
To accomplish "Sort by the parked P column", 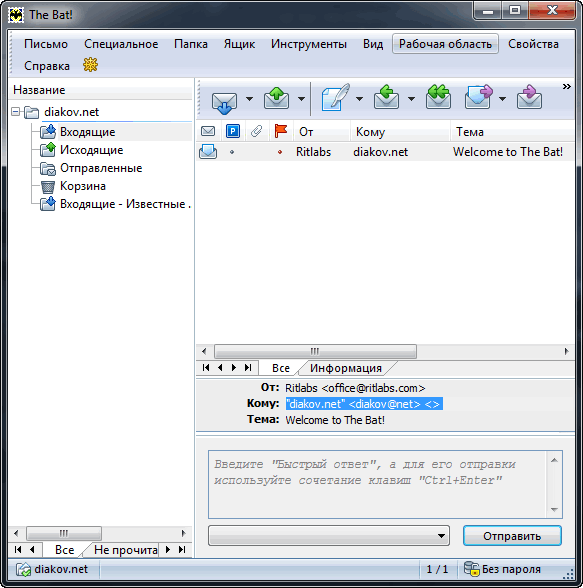I will 233,131.
